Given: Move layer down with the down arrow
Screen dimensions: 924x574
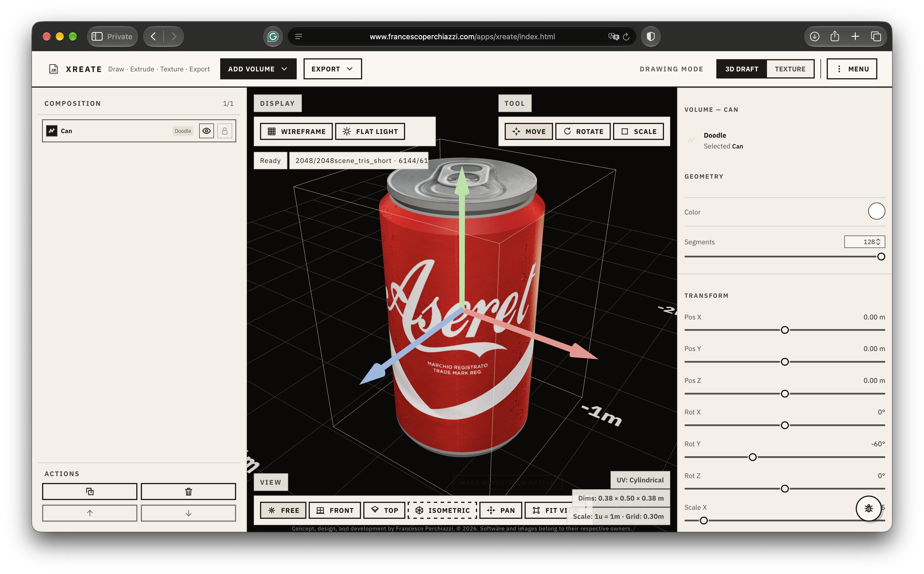Looking at the screenshot, I should pos(188,513).
